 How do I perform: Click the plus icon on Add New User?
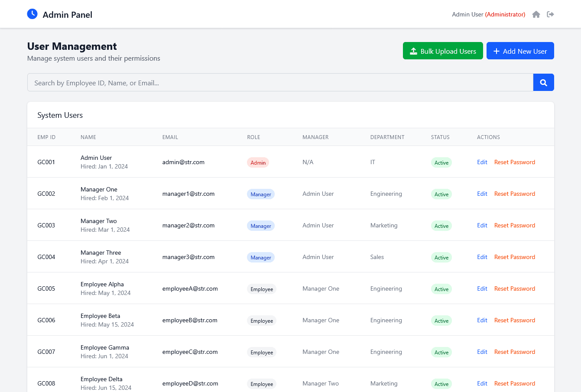click(x=496, y=51)
